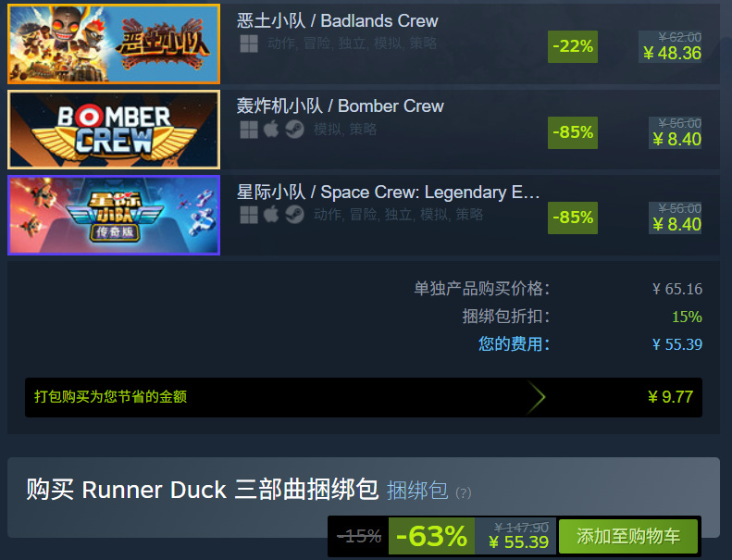Image resolution: width=732 pixels, height=560 pixels.
Task: Open the Badlands Crew game thumbnail
Action: coord(114,44)
